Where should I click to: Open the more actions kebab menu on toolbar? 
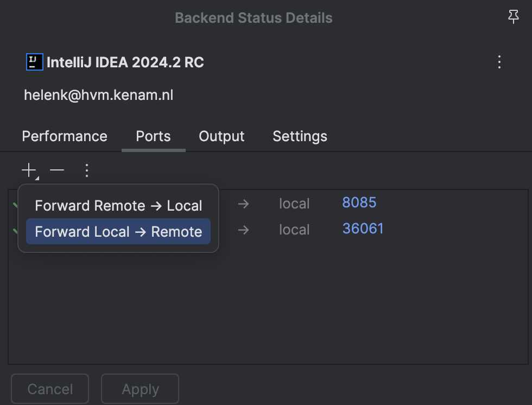87,170
